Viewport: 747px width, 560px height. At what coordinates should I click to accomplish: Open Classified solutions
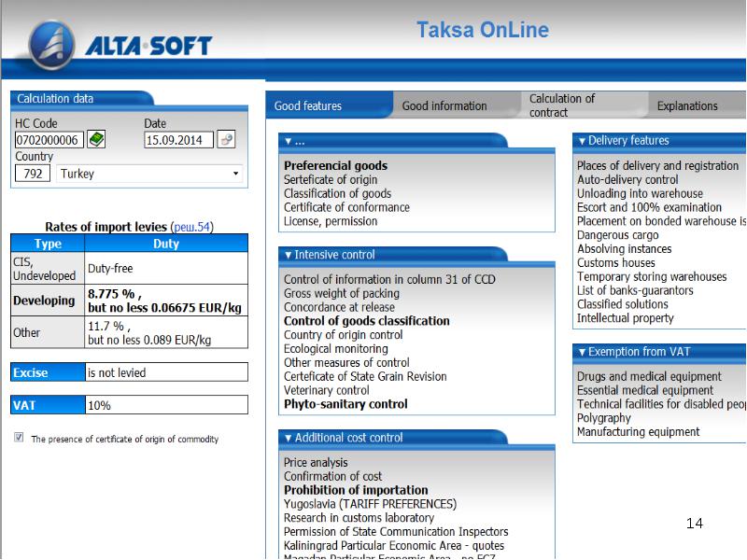[x=623, y=304]
